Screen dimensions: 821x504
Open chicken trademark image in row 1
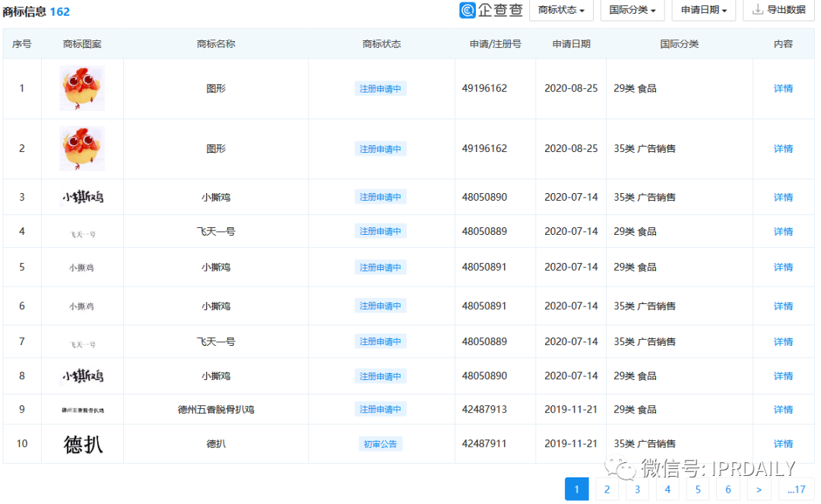[82, 88]
